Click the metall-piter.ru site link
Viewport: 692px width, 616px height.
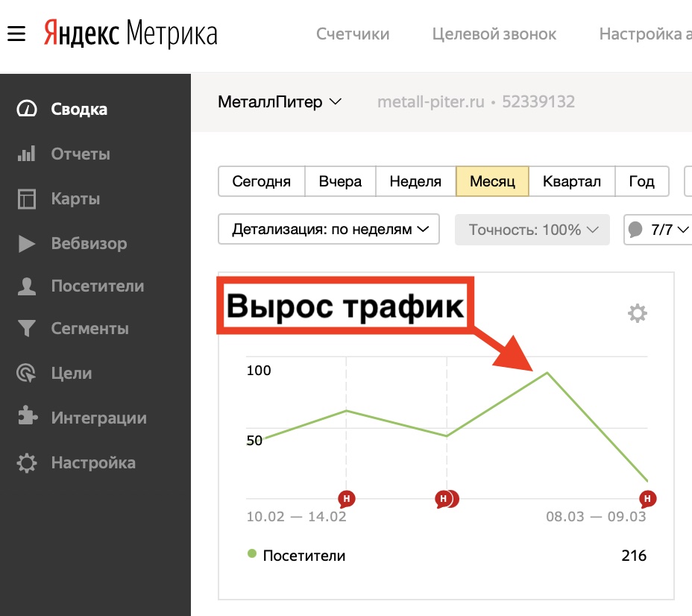click(x=431, y=102)
